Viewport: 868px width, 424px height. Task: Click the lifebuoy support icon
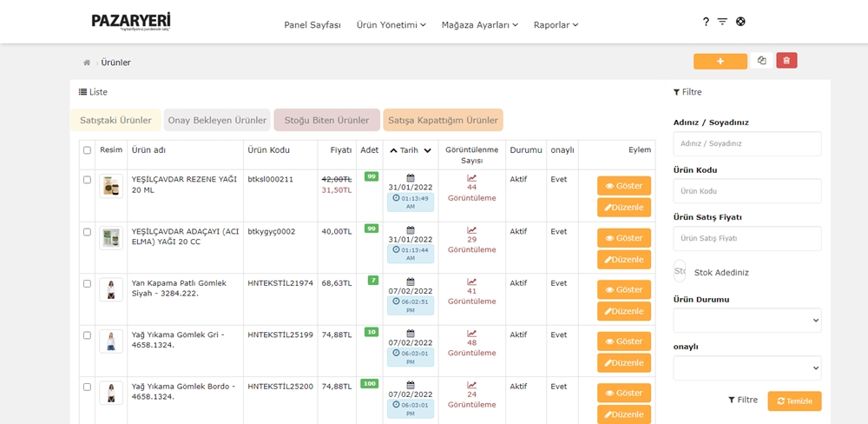pos(740,22)
